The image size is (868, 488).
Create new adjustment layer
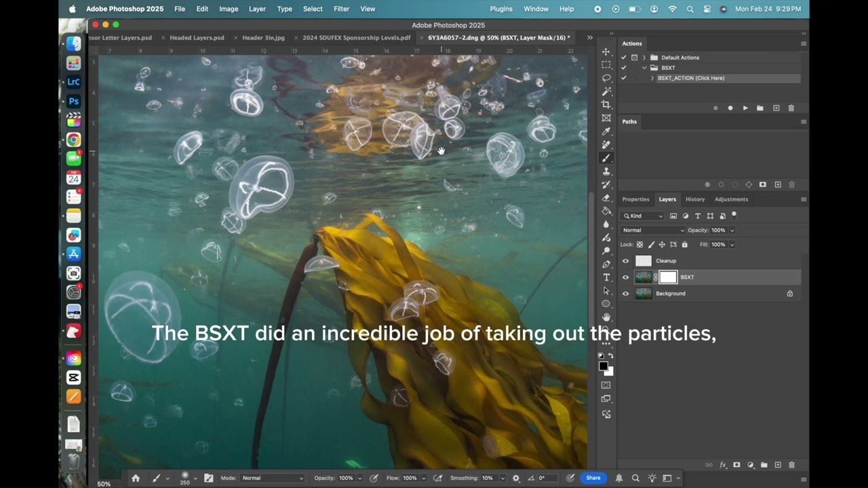pos(751,465)
